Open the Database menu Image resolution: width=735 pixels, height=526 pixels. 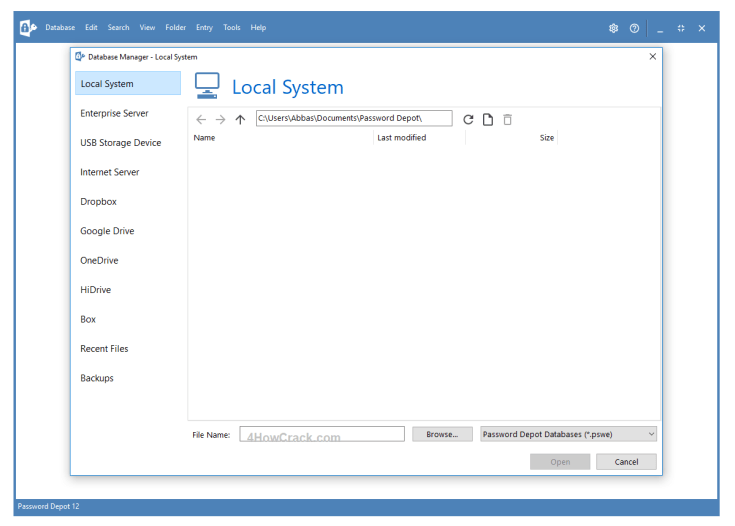pos(60,28)
